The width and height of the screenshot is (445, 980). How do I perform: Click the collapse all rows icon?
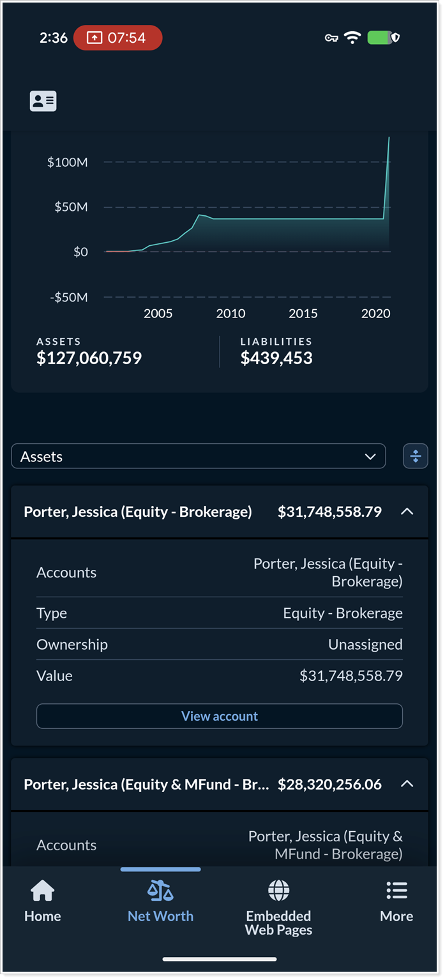click(x=415, y=456)
